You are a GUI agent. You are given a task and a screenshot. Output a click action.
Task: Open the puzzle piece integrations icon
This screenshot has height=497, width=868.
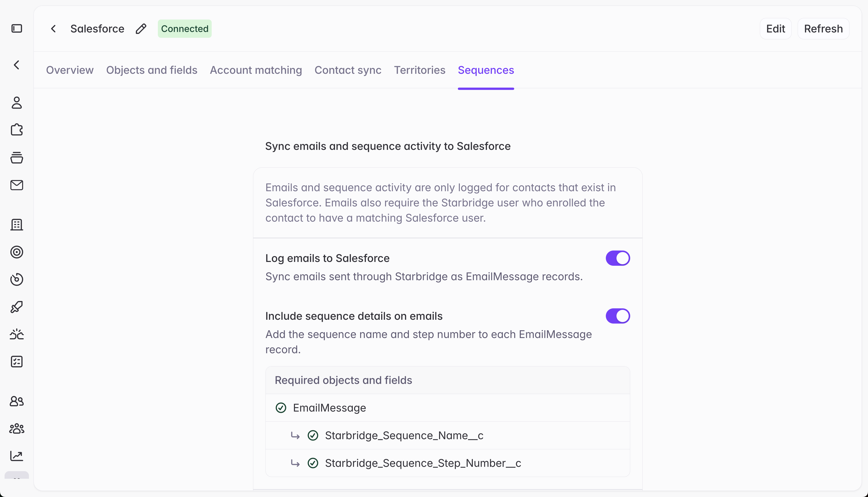pyautogui.click(x=17, y=130)
